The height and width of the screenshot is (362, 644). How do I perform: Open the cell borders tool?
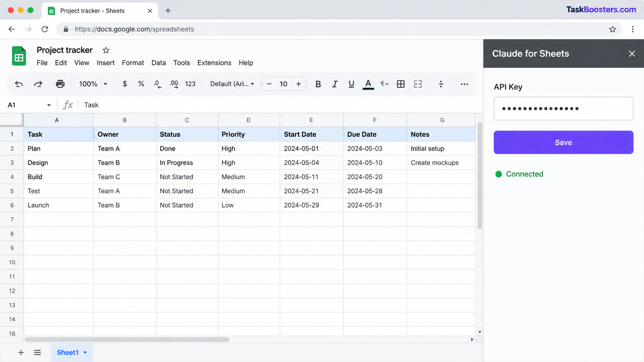[401, 84]
